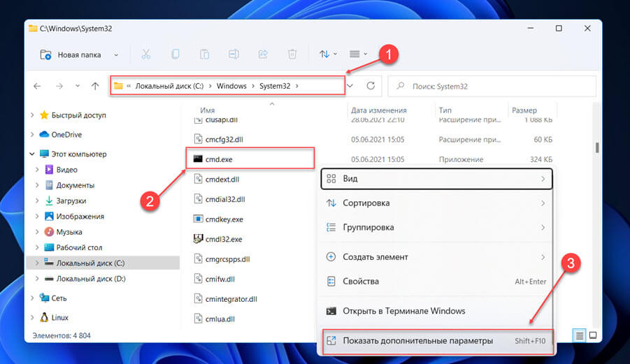Expand the Сеть tree node
Viewport: 630px width, 364px height.
[x=32, y=298]
